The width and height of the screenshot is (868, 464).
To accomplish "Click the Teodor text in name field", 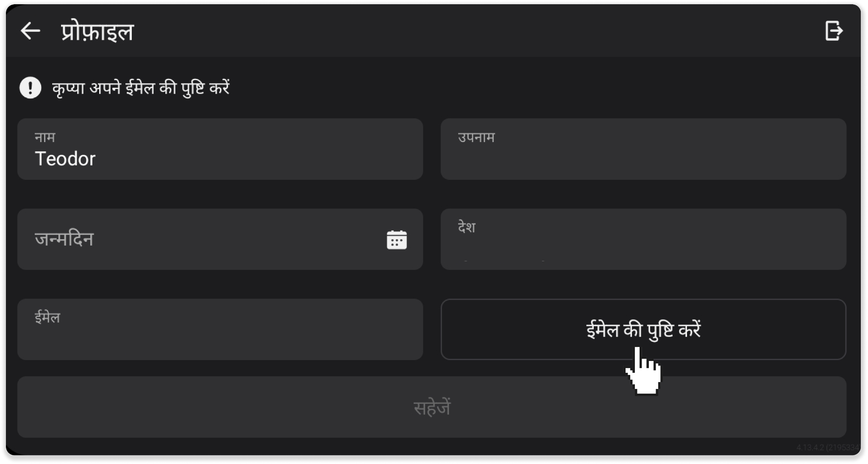I will [x=65, y=159].
